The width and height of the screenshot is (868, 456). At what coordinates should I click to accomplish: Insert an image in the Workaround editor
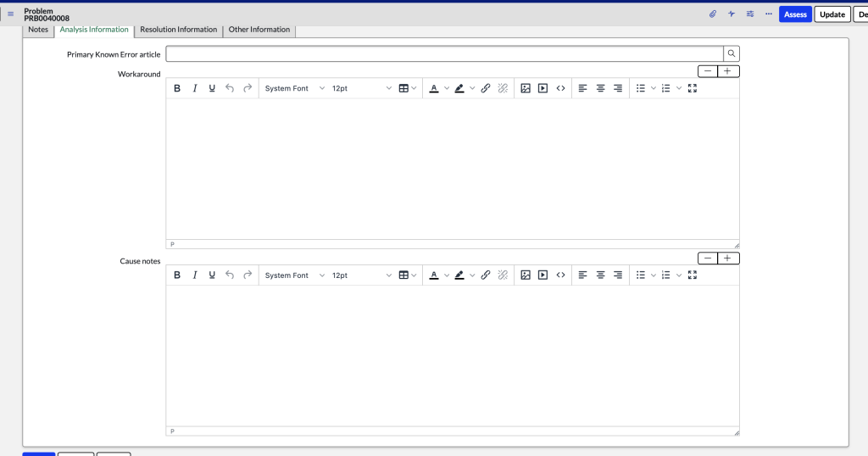[526, 88]
